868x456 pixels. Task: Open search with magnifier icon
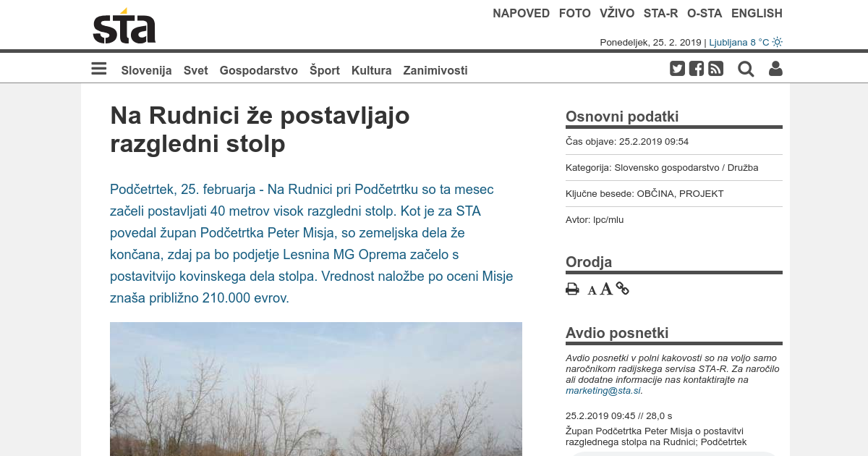746,69
